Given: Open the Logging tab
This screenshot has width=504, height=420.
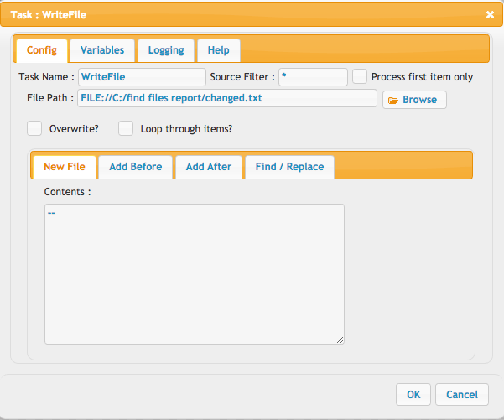Looking at the screenshot, I should click(166, 50).
